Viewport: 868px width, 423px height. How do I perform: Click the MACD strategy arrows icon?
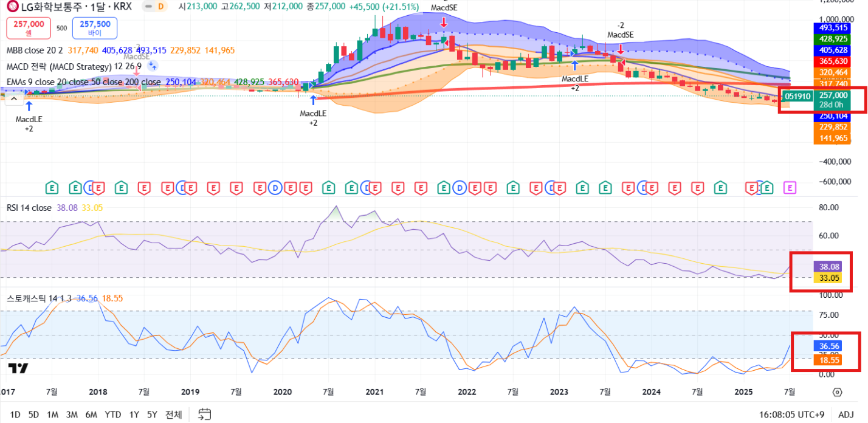[x=152, y=66]
